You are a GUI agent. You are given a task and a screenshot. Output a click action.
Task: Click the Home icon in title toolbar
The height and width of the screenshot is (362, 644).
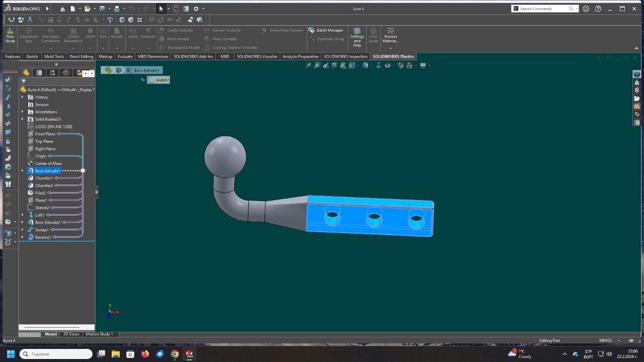62,9
